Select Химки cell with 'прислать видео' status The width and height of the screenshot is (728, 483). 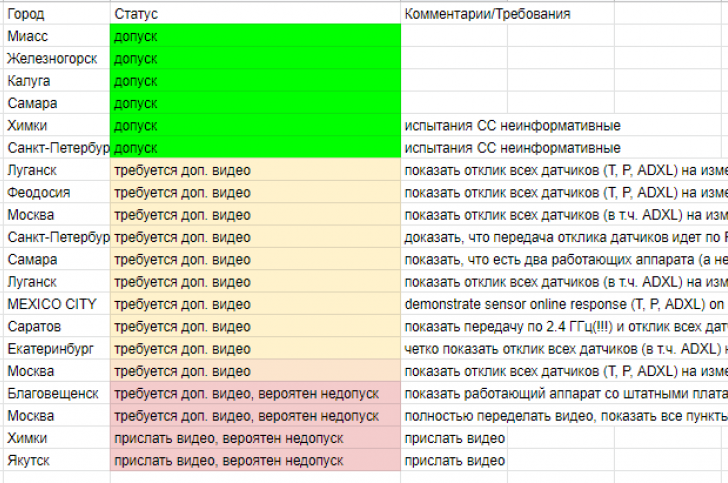57,438
